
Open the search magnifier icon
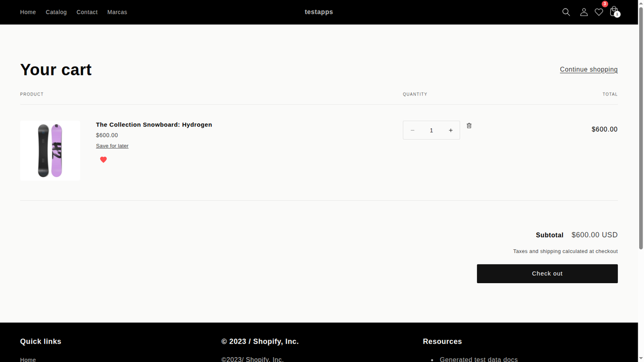click(566, 12)
